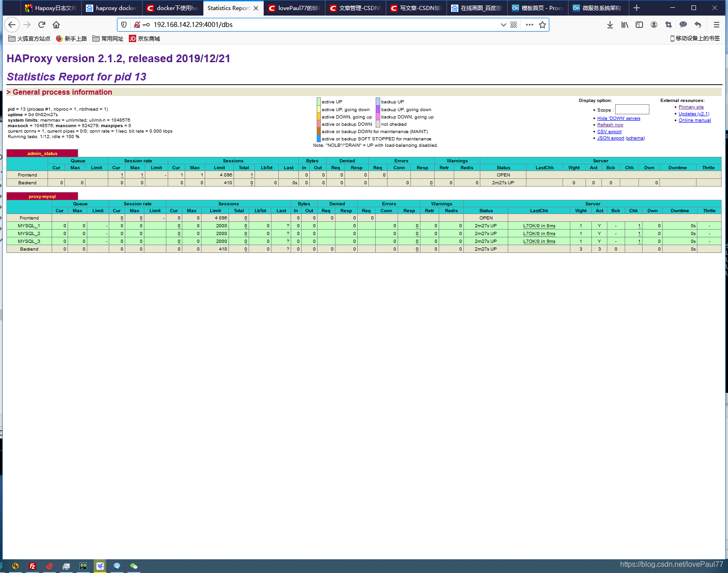Switch to the Hapoxy日志文件 tab

[x=51, y=8]
